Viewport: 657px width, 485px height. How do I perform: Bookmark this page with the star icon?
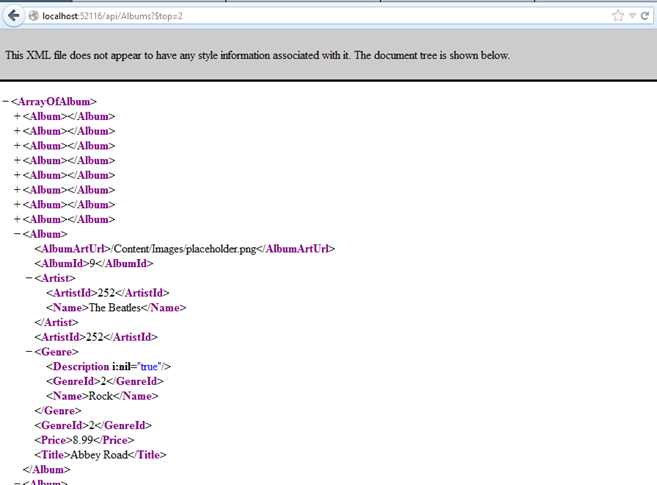[618, 16]
